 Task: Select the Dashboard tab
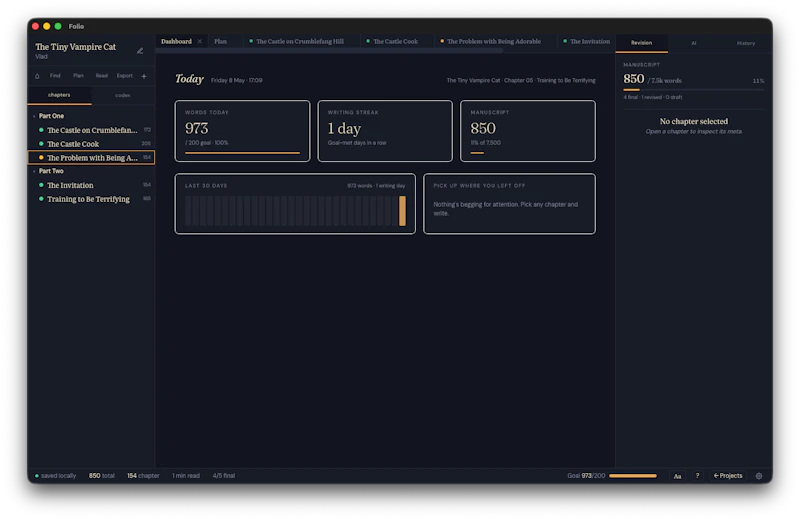[x=176, y=41]
